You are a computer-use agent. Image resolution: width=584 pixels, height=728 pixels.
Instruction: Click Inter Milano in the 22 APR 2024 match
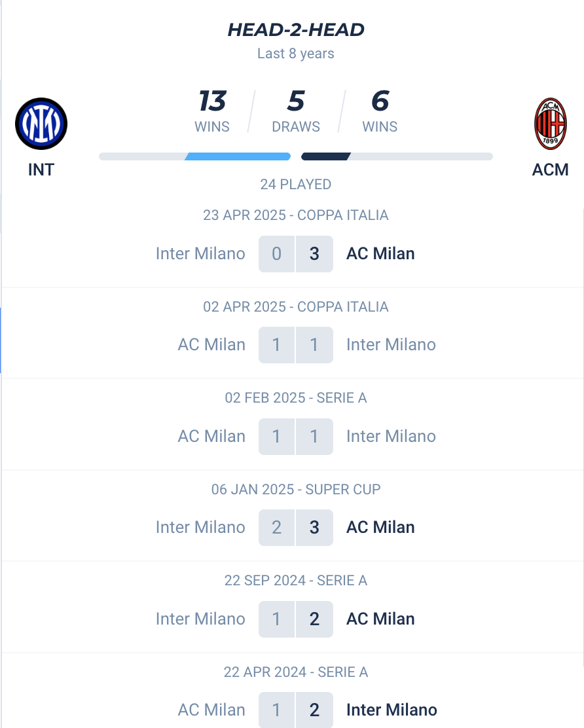(392, 710)
